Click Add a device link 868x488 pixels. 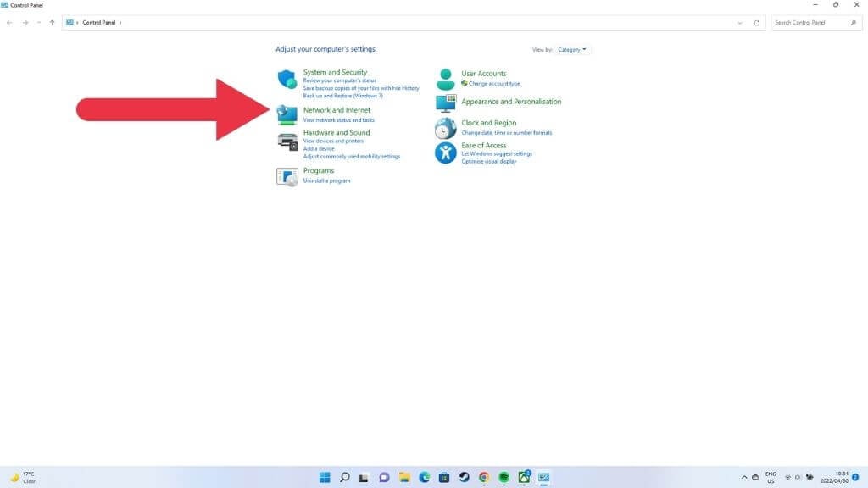[x=319, y=149]
